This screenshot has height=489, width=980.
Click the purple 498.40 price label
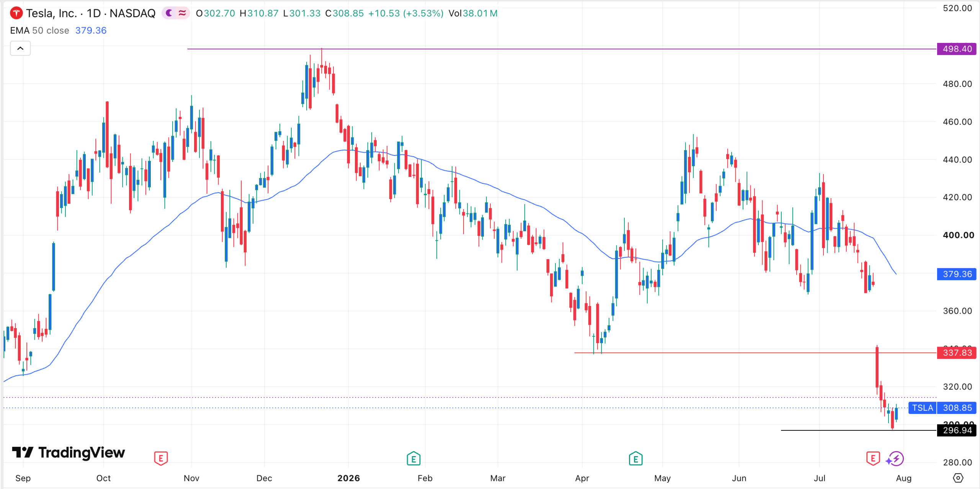957,49
